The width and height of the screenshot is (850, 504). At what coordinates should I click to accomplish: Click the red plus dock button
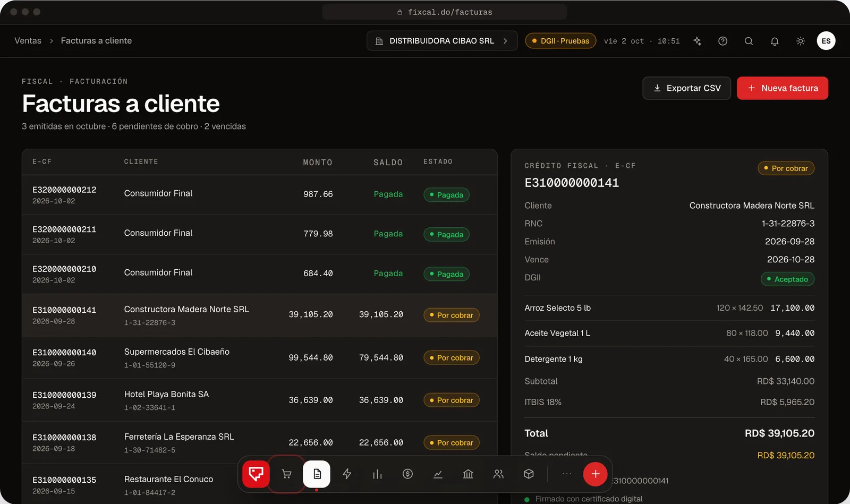pyautogui.click(x=595, y=474)
